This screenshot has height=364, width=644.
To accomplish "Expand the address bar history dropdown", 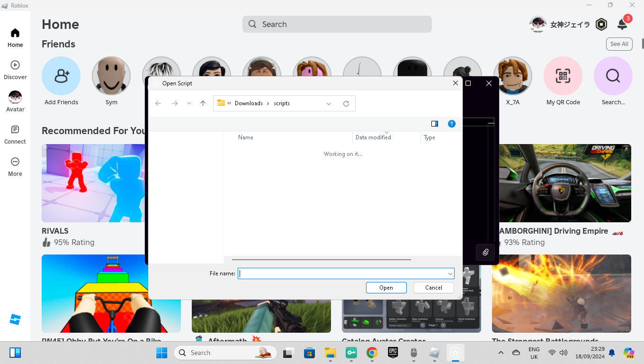I will click(329, 103).
